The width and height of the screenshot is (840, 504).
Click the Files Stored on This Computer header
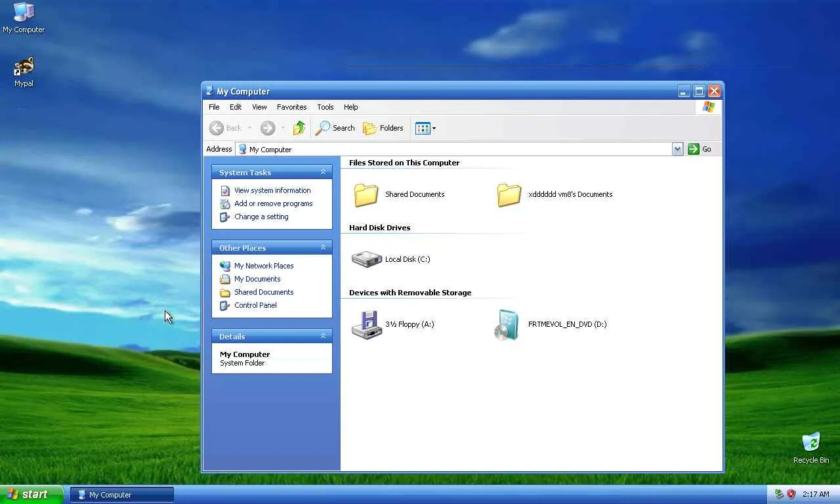404,163
